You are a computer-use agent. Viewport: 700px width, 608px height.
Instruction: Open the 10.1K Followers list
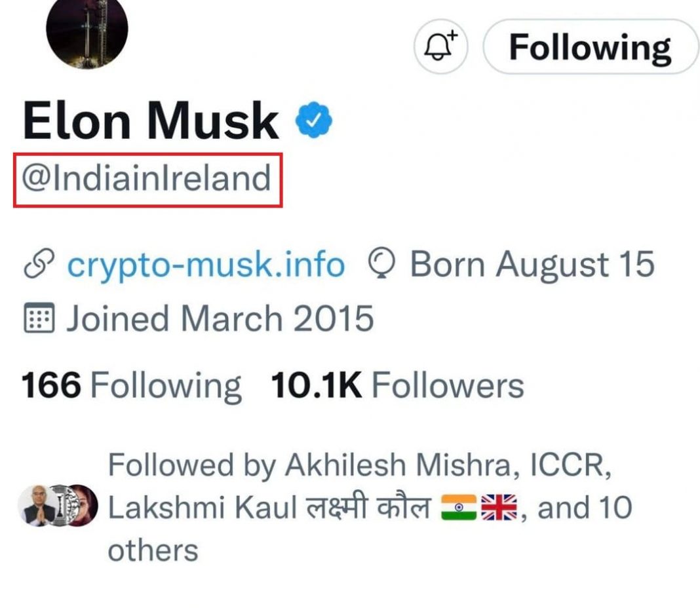[x=397, y=385]
